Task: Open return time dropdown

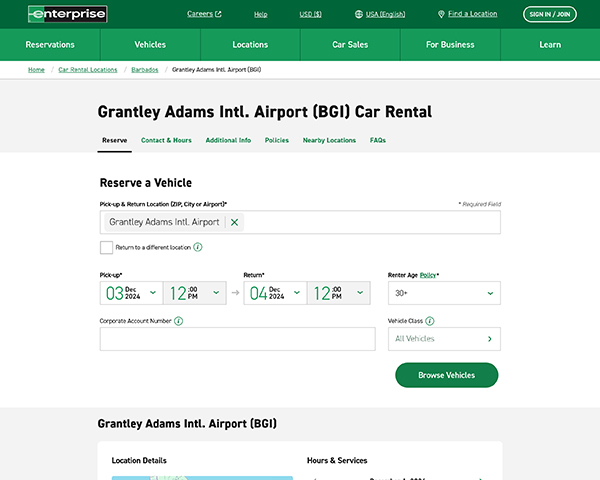Action: pyautogui.click(x=339, y=293)
